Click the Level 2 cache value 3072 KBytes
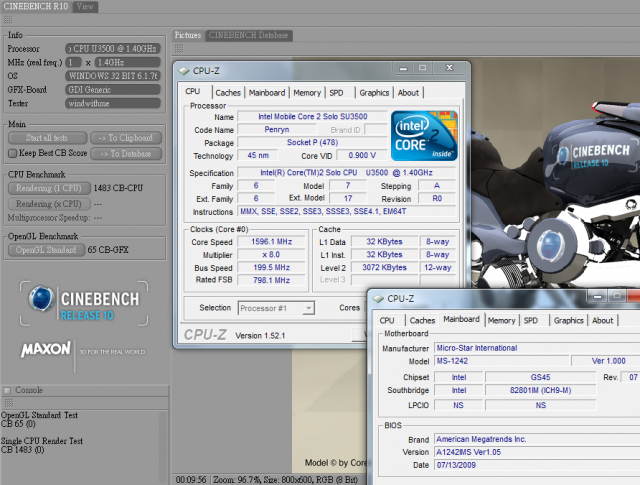The image size is (640, 485). coord(384,268)
